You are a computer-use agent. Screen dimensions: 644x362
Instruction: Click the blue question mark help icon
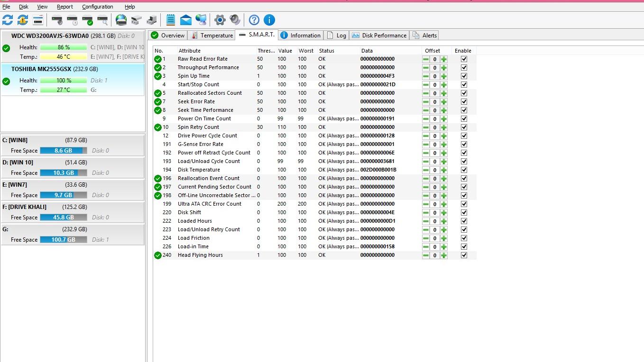tap(254, 20)
